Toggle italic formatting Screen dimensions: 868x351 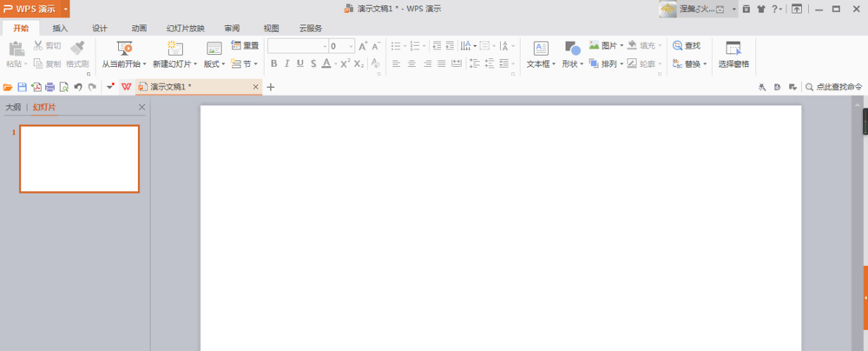click(286, 63)
